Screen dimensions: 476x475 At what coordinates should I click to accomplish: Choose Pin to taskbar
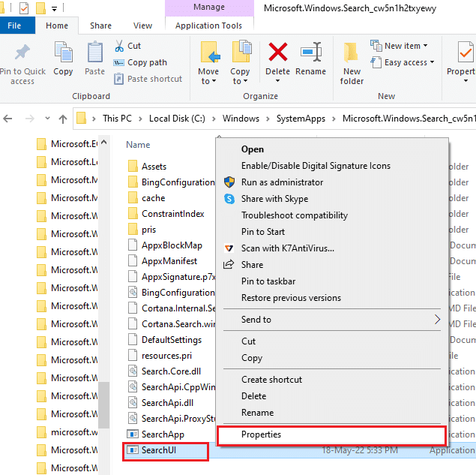point(268,281)
